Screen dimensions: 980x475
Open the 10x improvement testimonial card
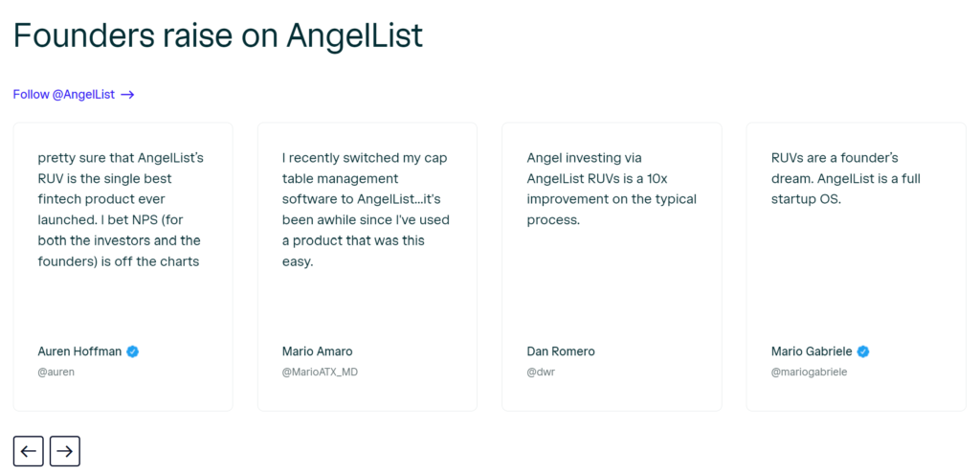click(612, 267)
